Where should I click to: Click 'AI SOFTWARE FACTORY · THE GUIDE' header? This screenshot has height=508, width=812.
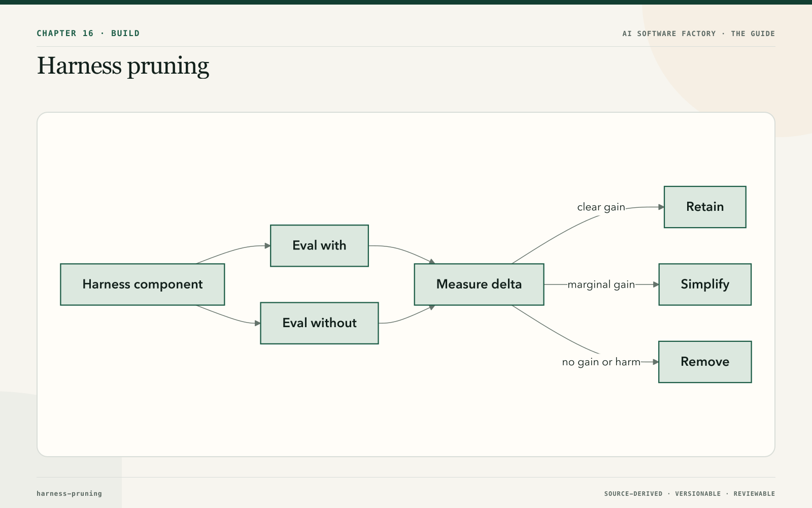[699, 34]
